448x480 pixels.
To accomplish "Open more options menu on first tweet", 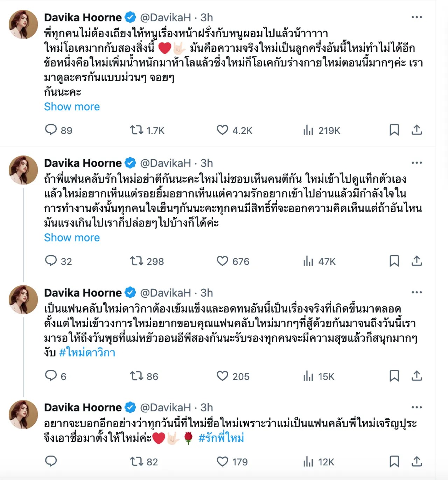I will point(416,17).
